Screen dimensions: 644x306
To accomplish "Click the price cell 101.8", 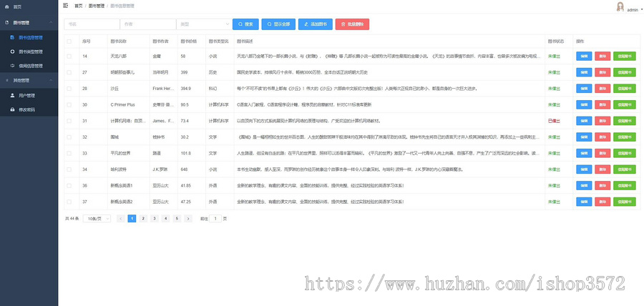I will tap(185, 153).
